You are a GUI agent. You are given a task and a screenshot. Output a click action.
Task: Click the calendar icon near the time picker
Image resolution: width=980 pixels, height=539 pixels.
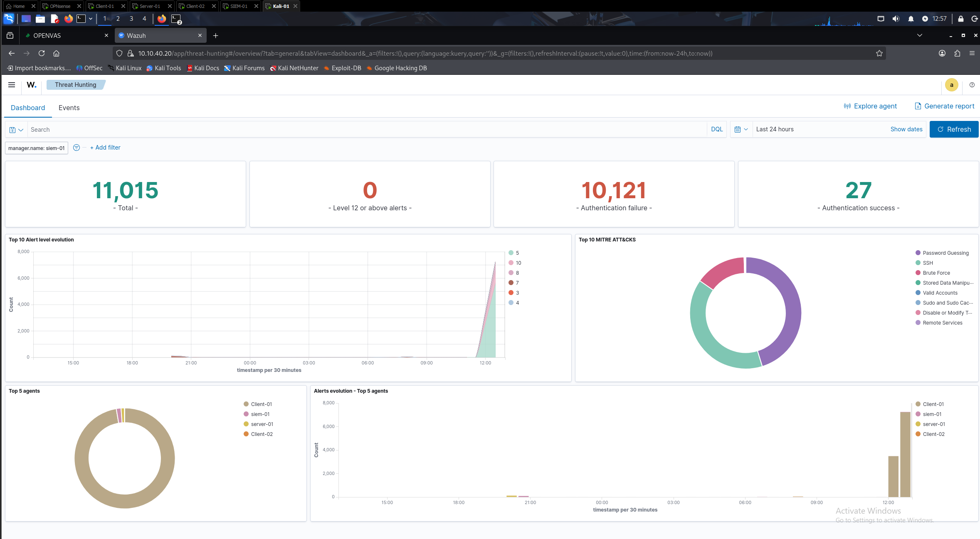point(738,129)
